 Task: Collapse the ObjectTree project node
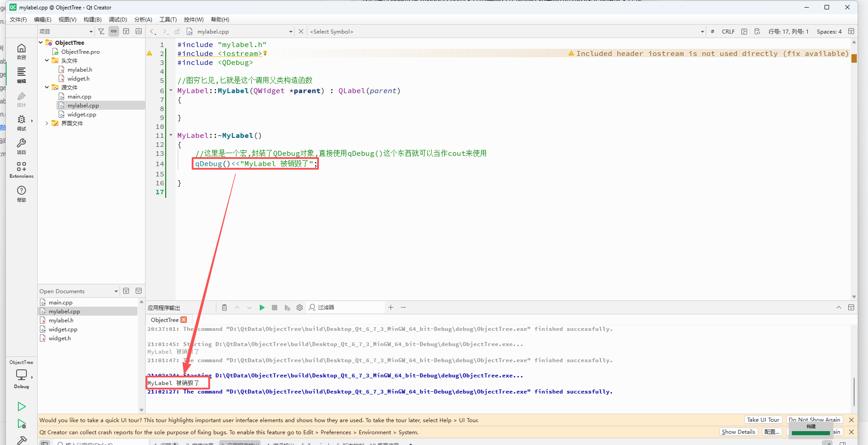tap(41, 43)
